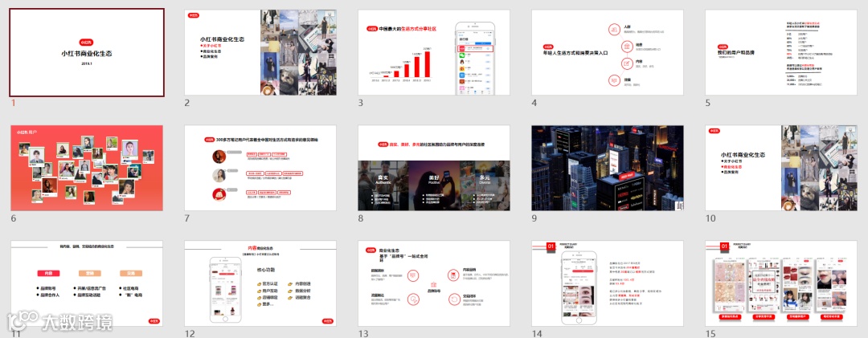The image size is (868, 338).
Task: Select slide 8 Authentic Positive Diverse thumbnail
Action: pos(434,168)
